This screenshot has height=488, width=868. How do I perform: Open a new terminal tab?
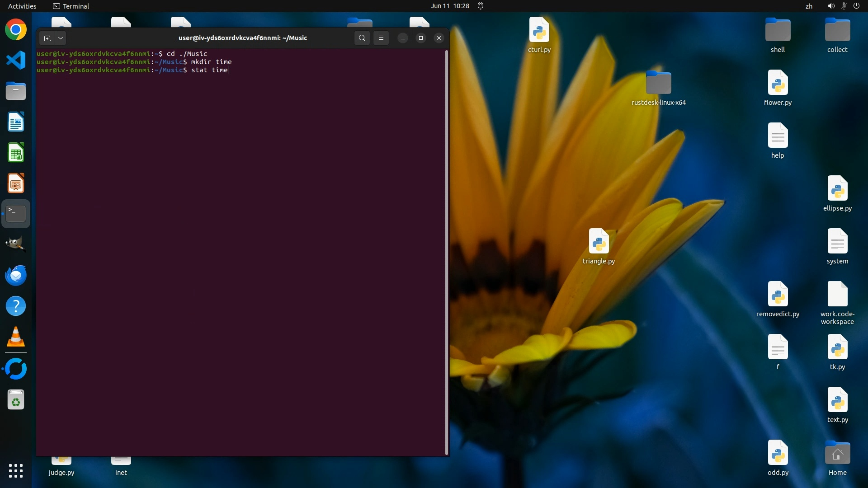click(47, 38)
